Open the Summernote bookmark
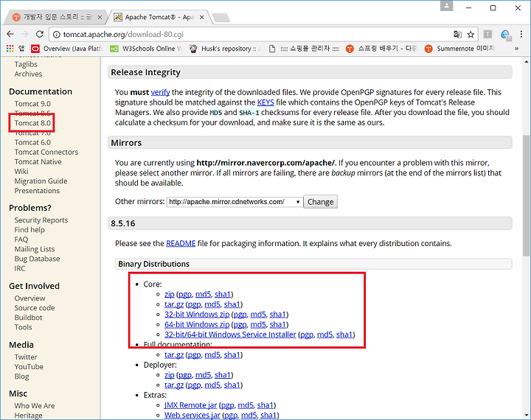 [x=459, y=49]
